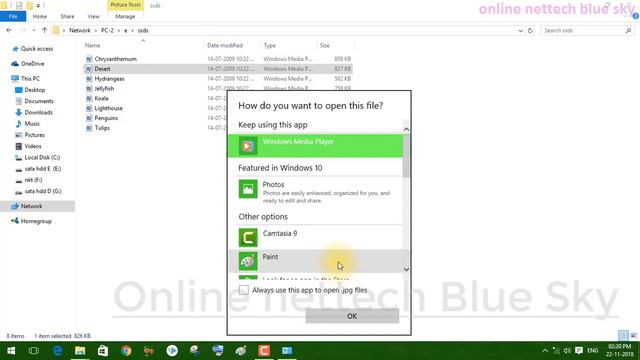This screenshot has width=640, height=360.
Task: Open the Manage ribbon tab
Action: point(125,16)
